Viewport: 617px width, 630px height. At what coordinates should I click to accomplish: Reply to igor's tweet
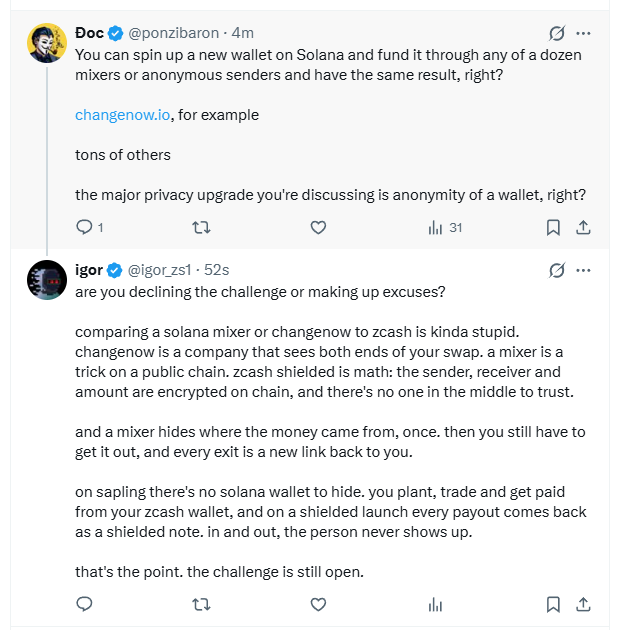click(x=84, y=604)
